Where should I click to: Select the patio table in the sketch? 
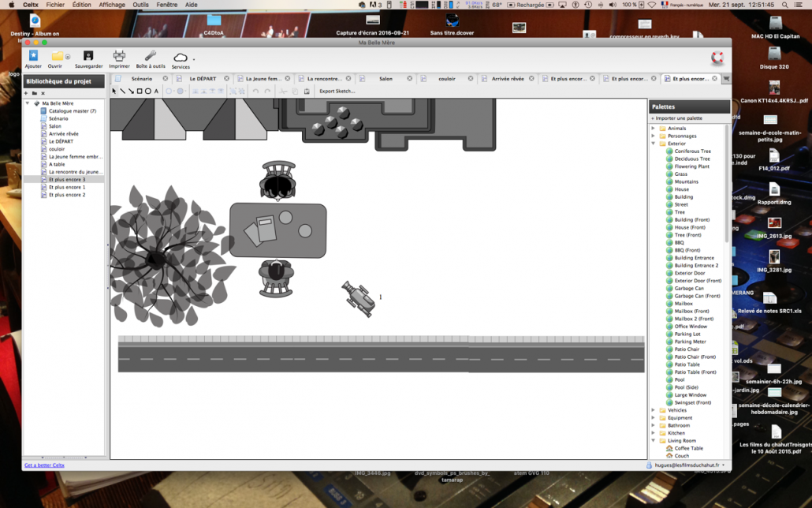pos(278,230)
